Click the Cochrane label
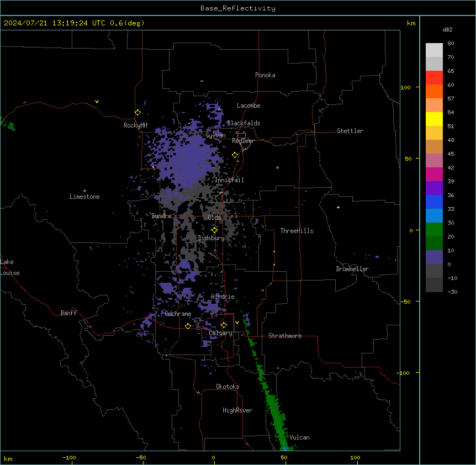Viewport: 476px width, 465px height. pyautogui.click(x=178, y=314)
